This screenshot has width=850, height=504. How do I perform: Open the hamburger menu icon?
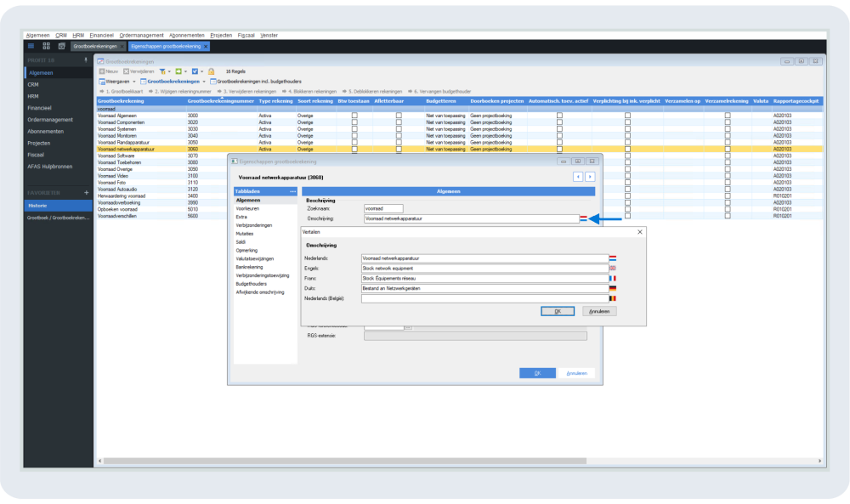tap(31, 46)
